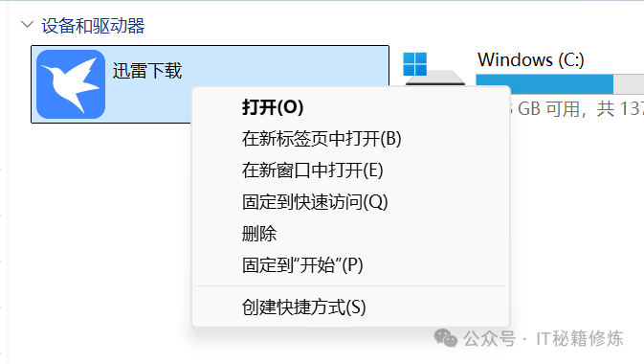Click the 设备和驱动器 group header text
Viewport: 644px width, 364px height.
tap(93, 26)
